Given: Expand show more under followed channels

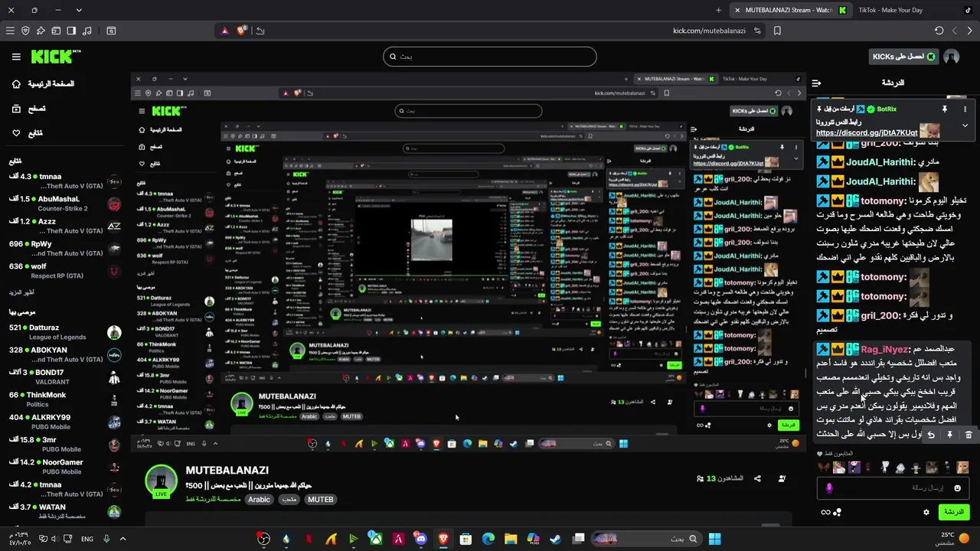Looking at the screenshot, I should [x=21, y=292].
